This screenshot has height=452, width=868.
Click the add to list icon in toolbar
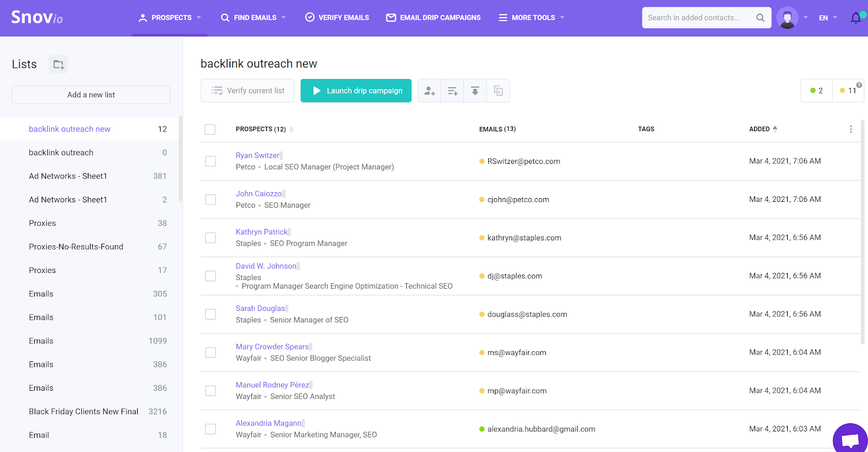[x=452, y=91]
